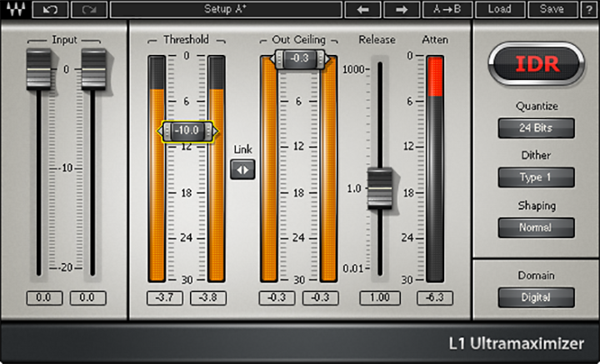This screenshot has height=364, width=600.
Task: Undo the last change
Action: pos(50,9)
